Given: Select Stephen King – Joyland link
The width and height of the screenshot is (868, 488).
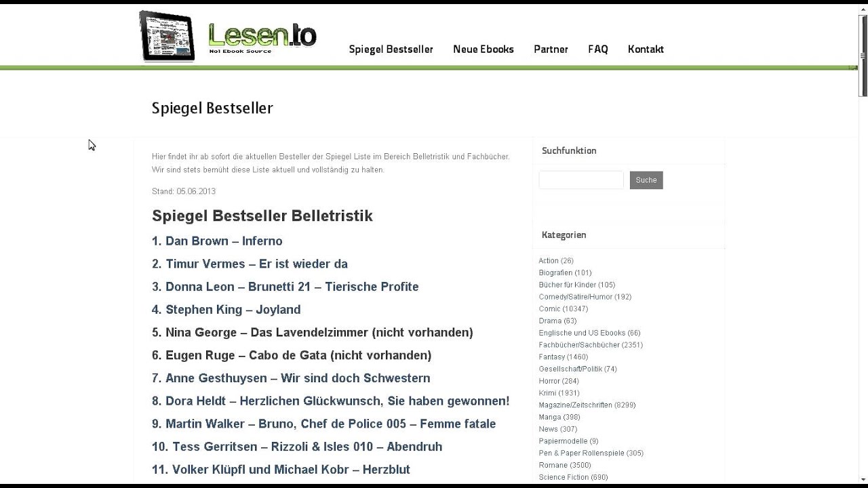Looking at the screenshot, I should [x=226, y=310].
